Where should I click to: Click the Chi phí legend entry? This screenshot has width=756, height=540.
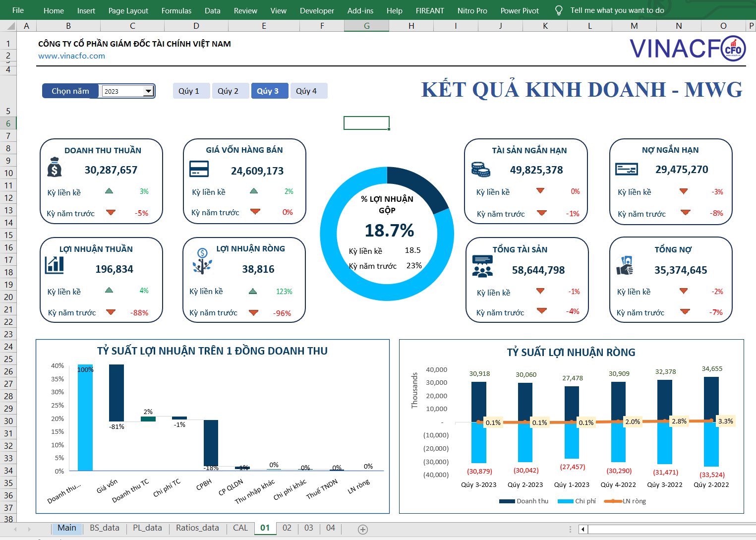click(x=577, y=501)
